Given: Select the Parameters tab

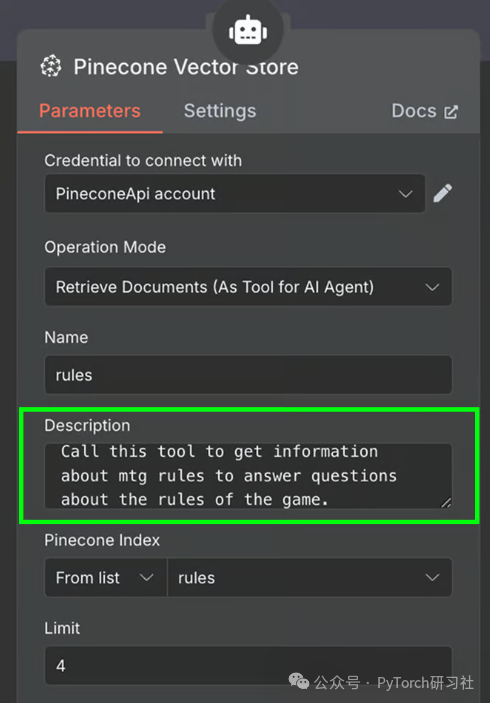Looking at the screenshot, I should coord(90,111).
